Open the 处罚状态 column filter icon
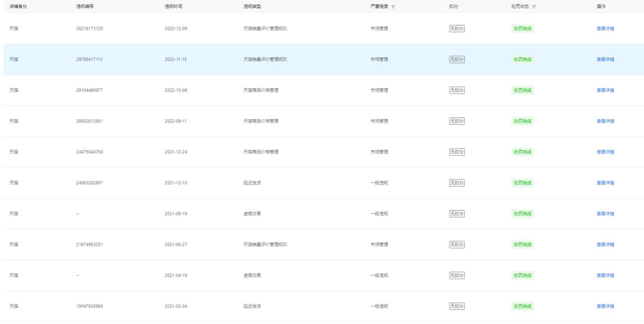This screenshot has height=324, width=644. [x=534, y=7]
